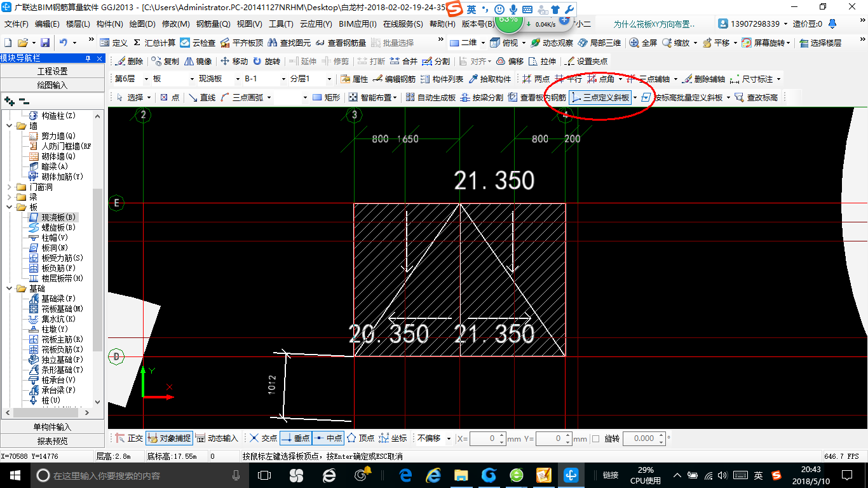Open the 文件(F) menu
The height and width of the screenshot is (488, 868).
(16, 24)
